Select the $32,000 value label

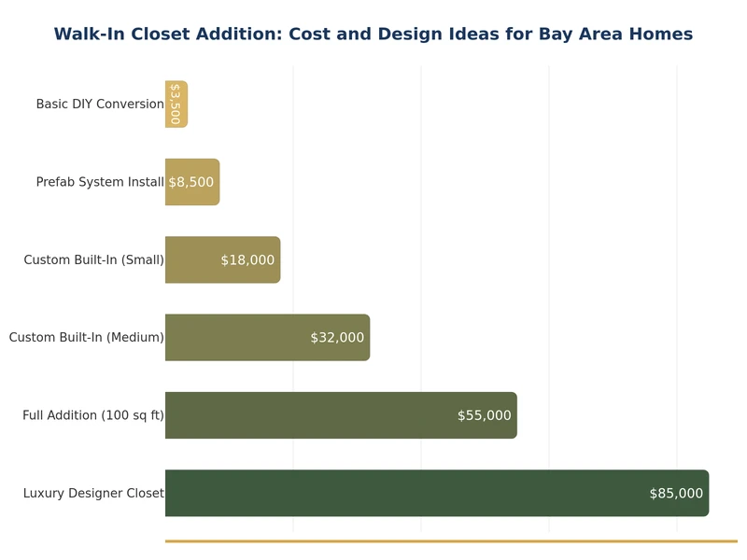(333, 337)
